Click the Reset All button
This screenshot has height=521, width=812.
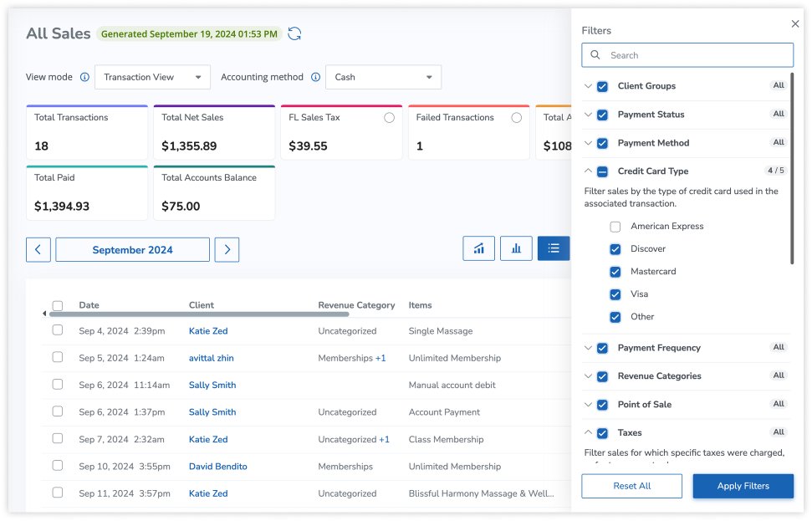631,486
